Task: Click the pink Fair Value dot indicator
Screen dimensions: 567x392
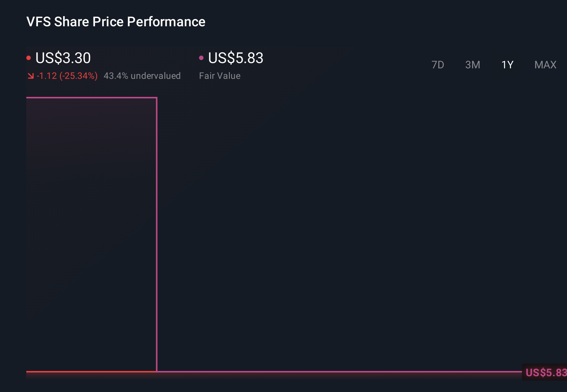Action: tap(201, 57)
